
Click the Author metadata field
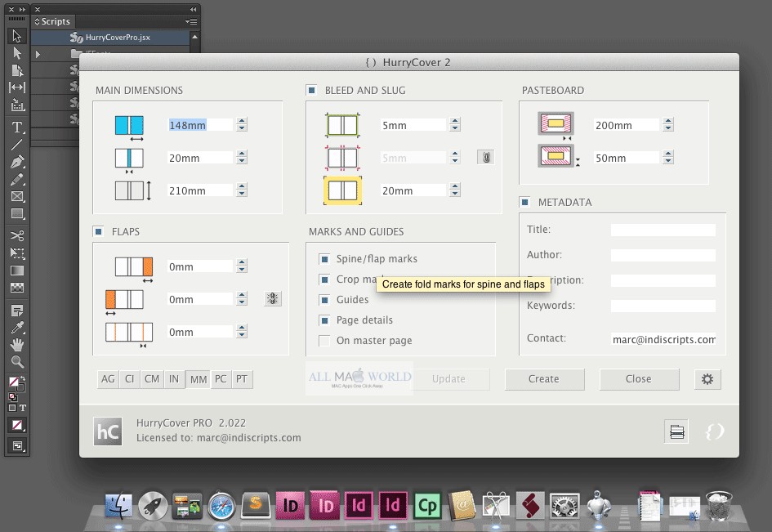663,255
